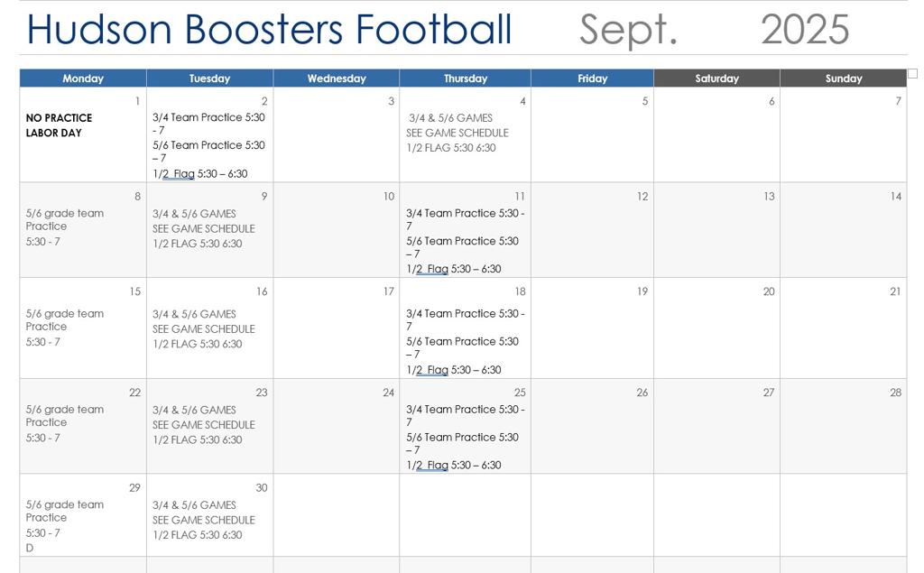Image resolution: width=924 pixels, height=573 pixels.
Task: Click the Hudson Boosters Football title
Action: (x=269, y=30)
